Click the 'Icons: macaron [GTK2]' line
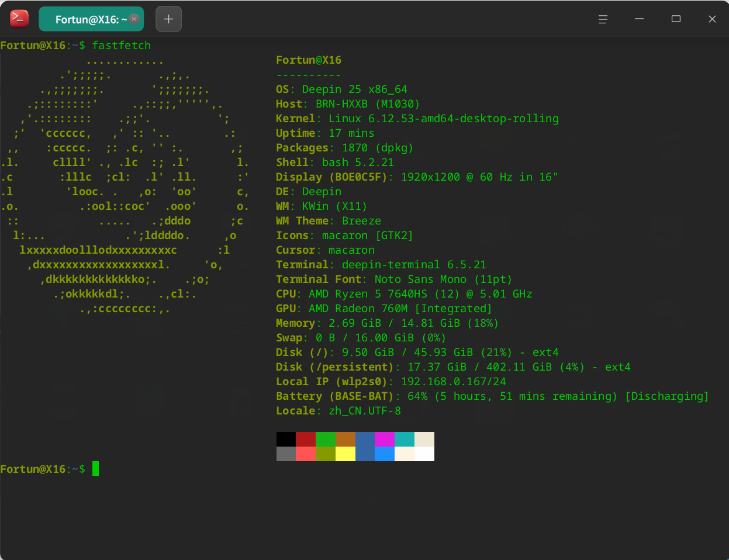The height and width of the screenshot is (560, 729). click(x=345, y=236)
